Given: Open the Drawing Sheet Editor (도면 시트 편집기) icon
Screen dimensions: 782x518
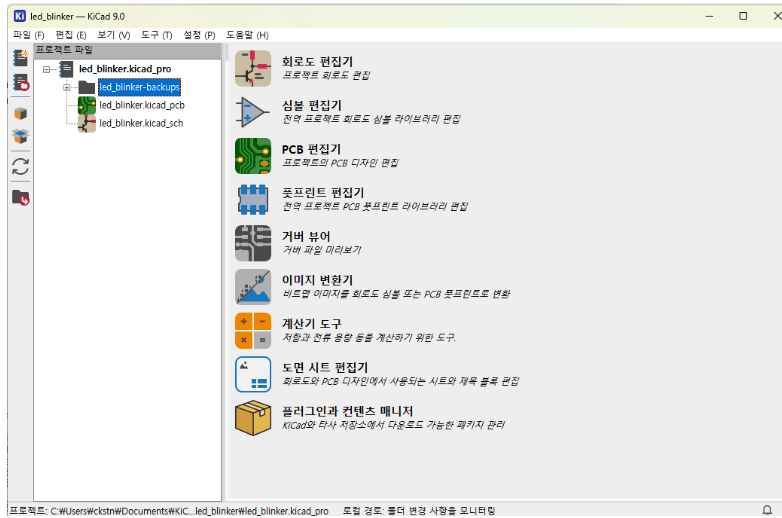Looking at the screenshot, I should 253,374.
